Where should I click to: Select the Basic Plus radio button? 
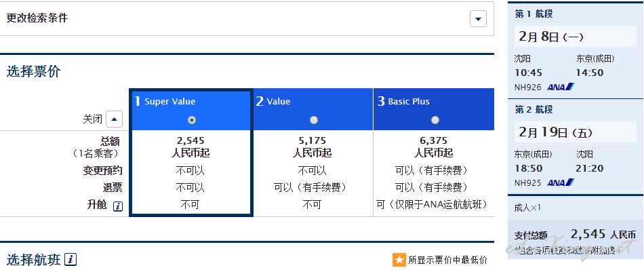pos(435,120)
